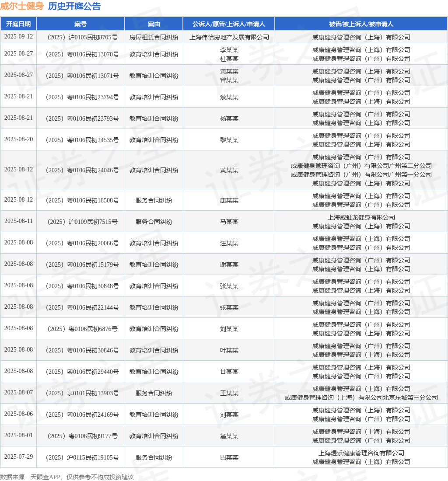Select date cell 2025-08-07

pyautogui.click(x=18, y=392)
